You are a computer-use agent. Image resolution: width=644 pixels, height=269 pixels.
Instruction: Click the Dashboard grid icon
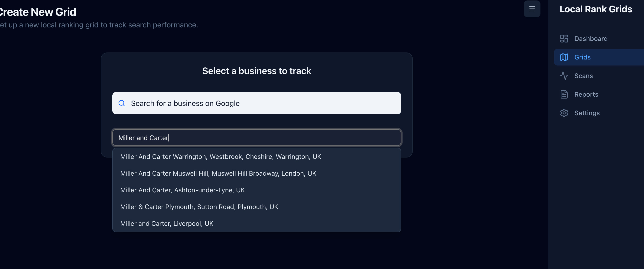click(x=564, y=39)
